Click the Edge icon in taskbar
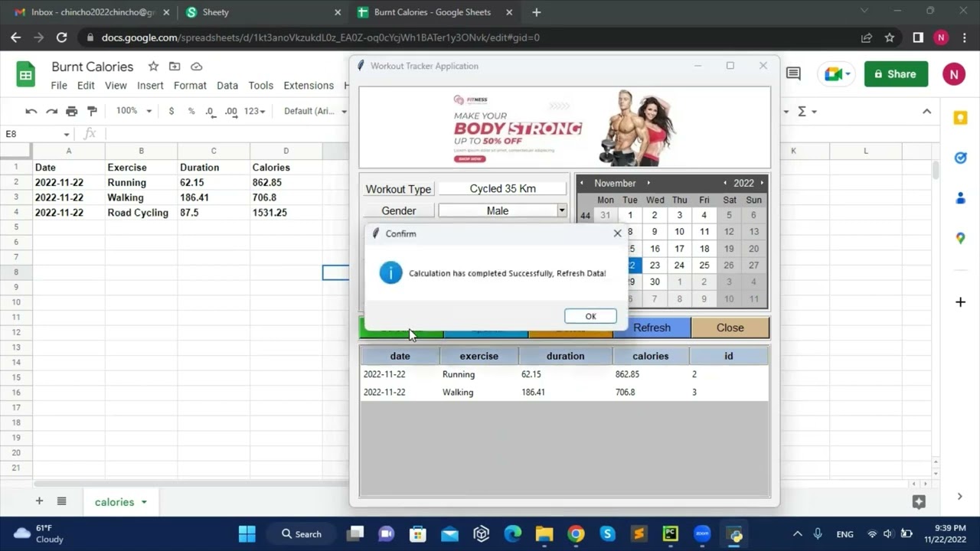Viewport: 980px width, 551px height. click(512, 533)
